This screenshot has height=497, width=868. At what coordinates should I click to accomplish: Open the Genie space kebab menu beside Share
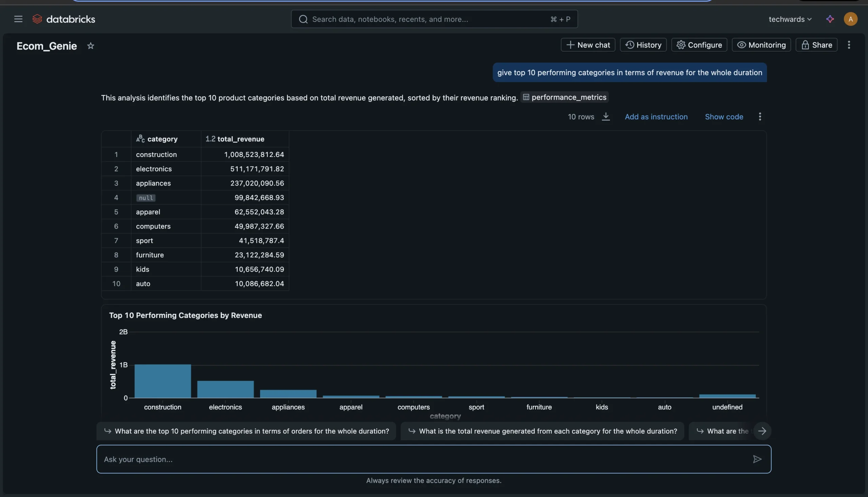(x=849, y=45)
